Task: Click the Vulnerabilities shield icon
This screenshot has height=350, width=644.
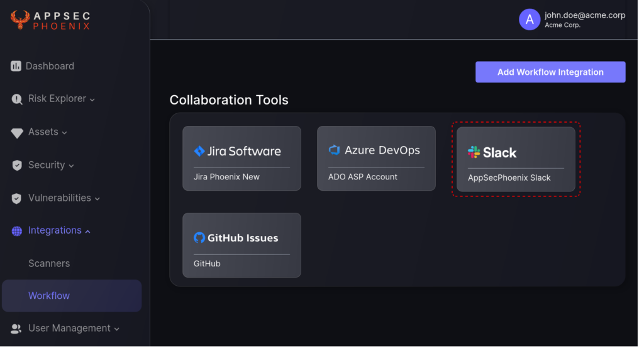Action: pos(16,200)
